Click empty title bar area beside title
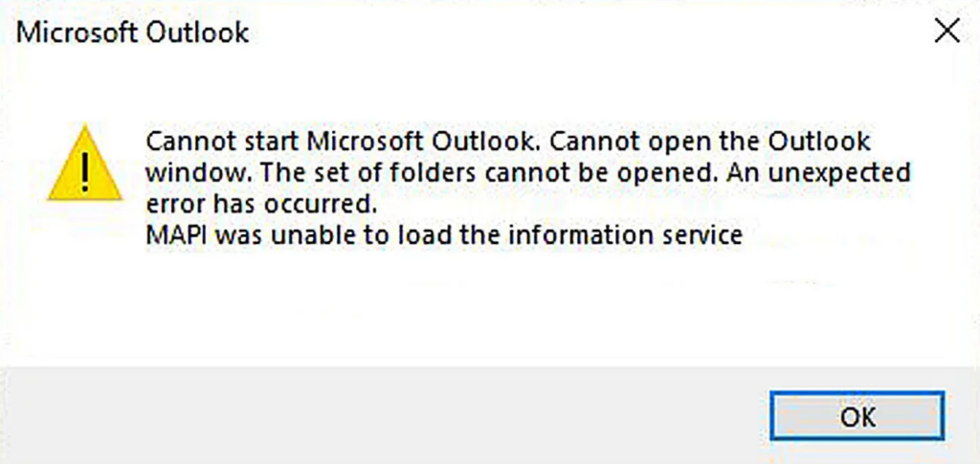980x464 pixels. click(588, 32)
